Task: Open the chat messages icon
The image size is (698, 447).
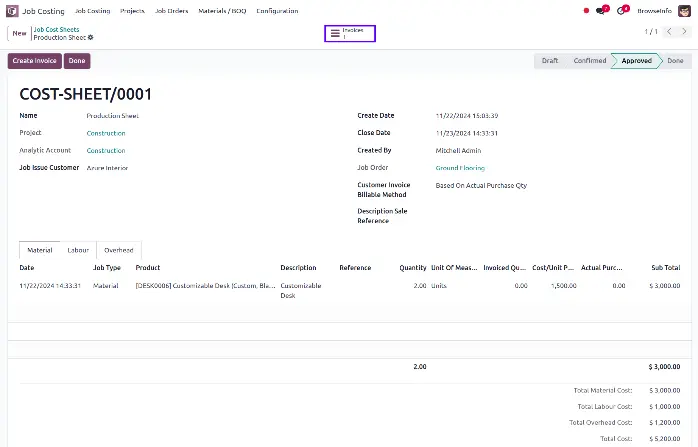Action: (602, 10)
